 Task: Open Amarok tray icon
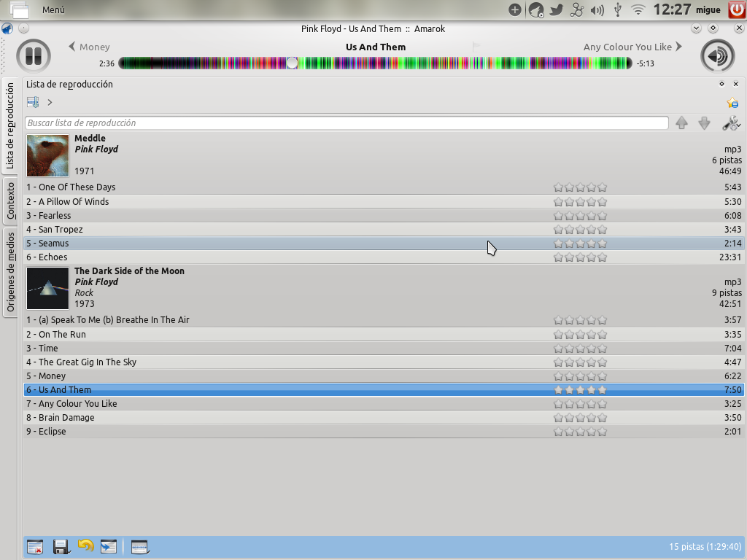pyautogui.click(x=536, y=10)
